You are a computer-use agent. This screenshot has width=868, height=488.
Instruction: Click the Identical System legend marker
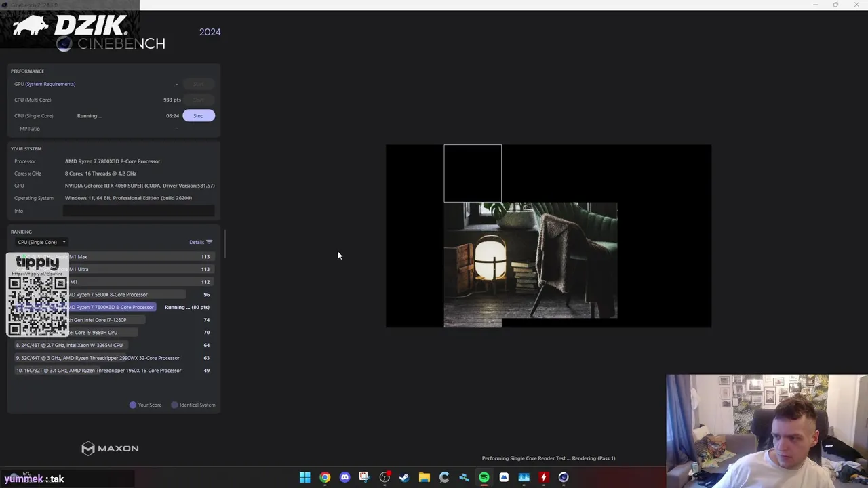pos(174,405)
